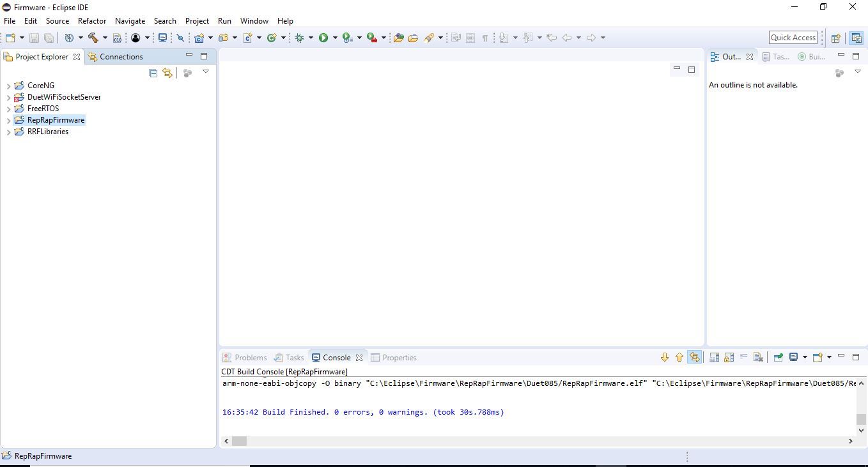Click Collapse All in Project Explorer
Viewport: 868px width, 467px height.
[x=153, y=73]
